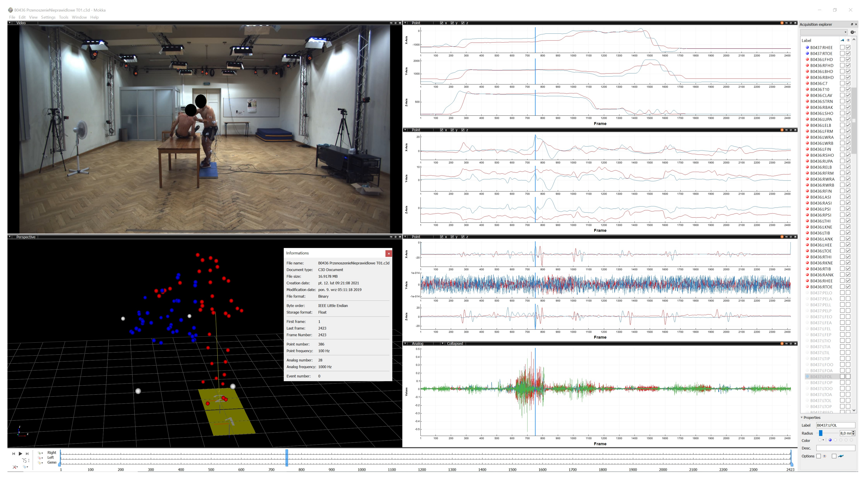Viewport: 868px width, 481px height.
Task: Click the acquisition explorer gear settings icon
Action: (x=852, y=32)
